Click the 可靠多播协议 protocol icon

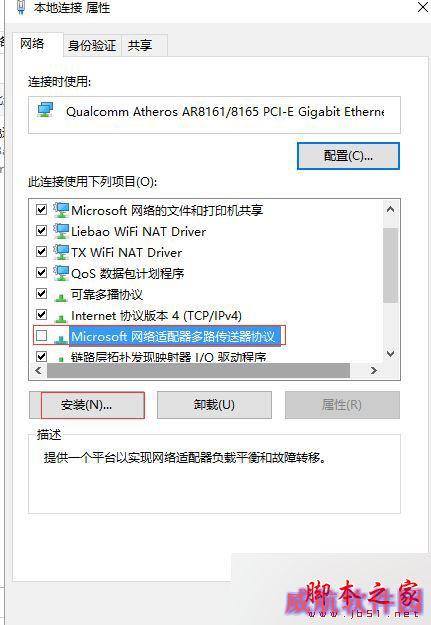click(61, 297)
